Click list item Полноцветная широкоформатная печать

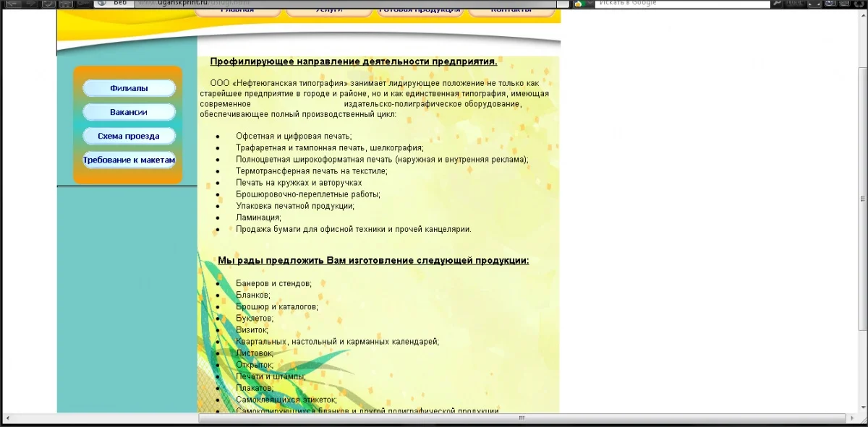click(382, 159)
